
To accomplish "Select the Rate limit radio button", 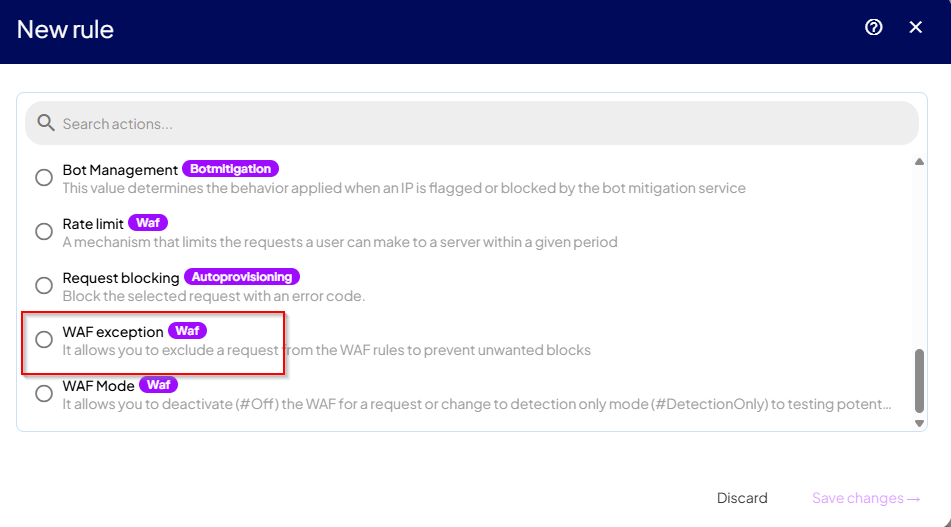I will point(44,232).
